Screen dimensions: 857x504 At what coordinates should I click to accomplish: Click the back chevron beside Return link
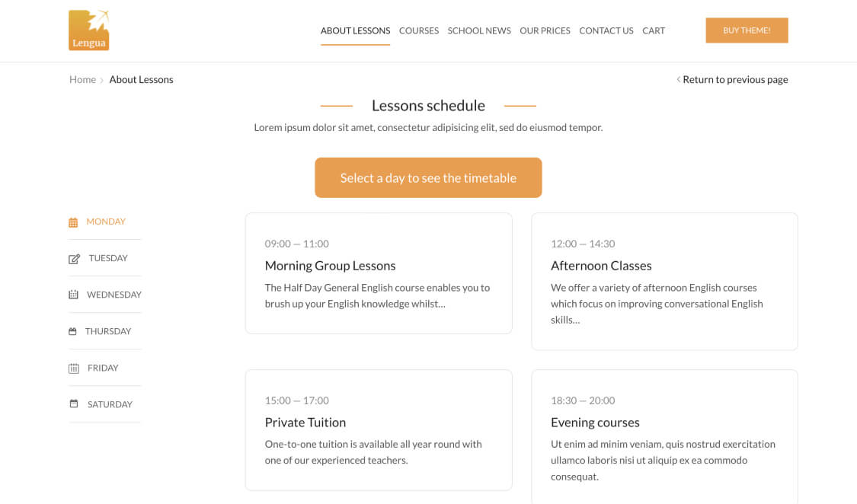click(678, 79)
